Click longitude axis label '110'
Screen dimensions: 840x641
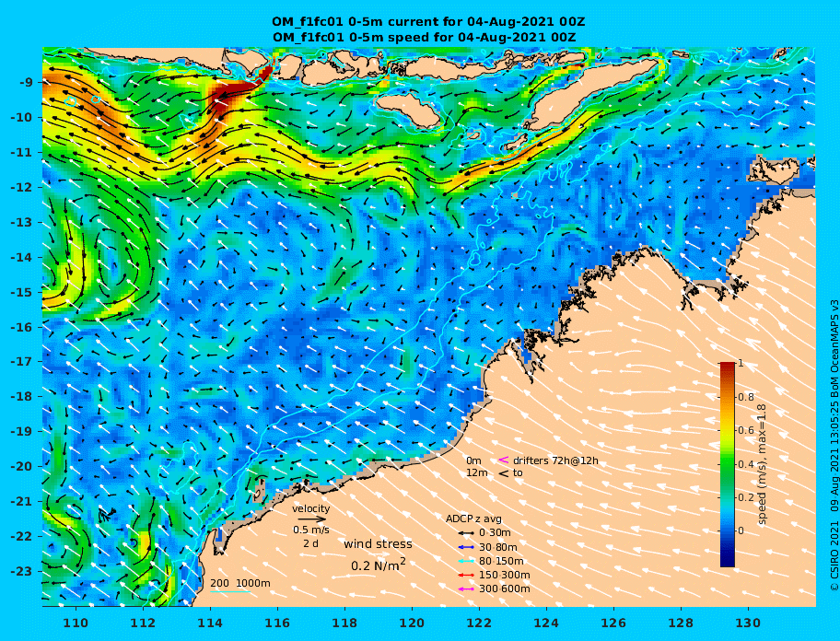pyautogui.click(x=76, y=623)
